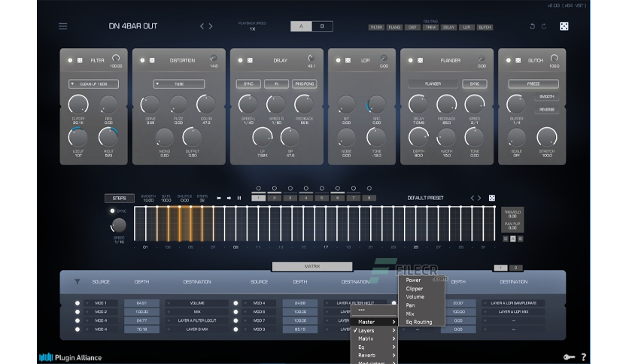Image resolution: width=629 pixels, height=364 pixels.
Task: Click the STEPS mode button
Action: [x=119, y=198]
